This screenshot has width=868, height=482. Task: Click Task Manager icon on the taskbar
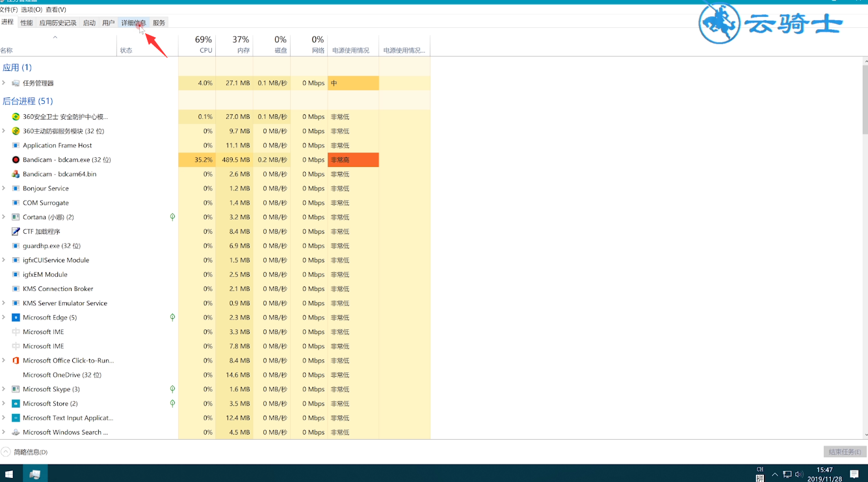pos(35,474)
